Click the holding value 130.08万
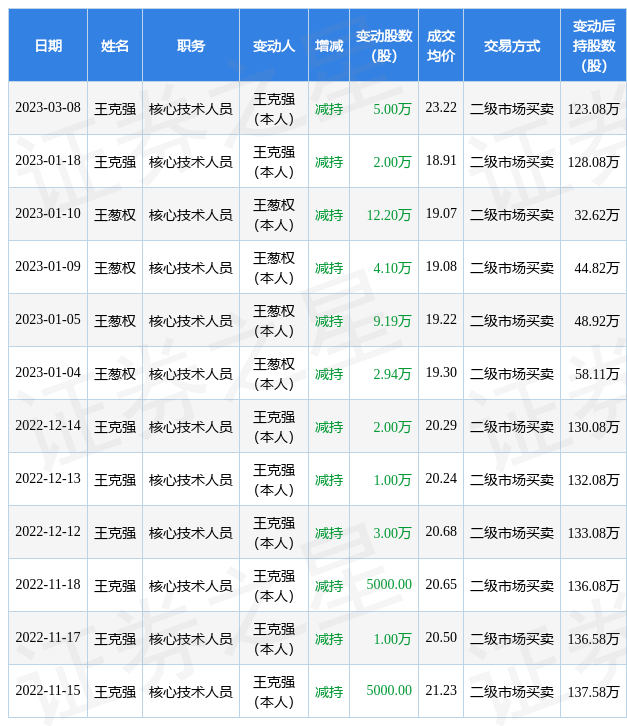Screen dimensions: 627x726 click(x=593, y=427)
